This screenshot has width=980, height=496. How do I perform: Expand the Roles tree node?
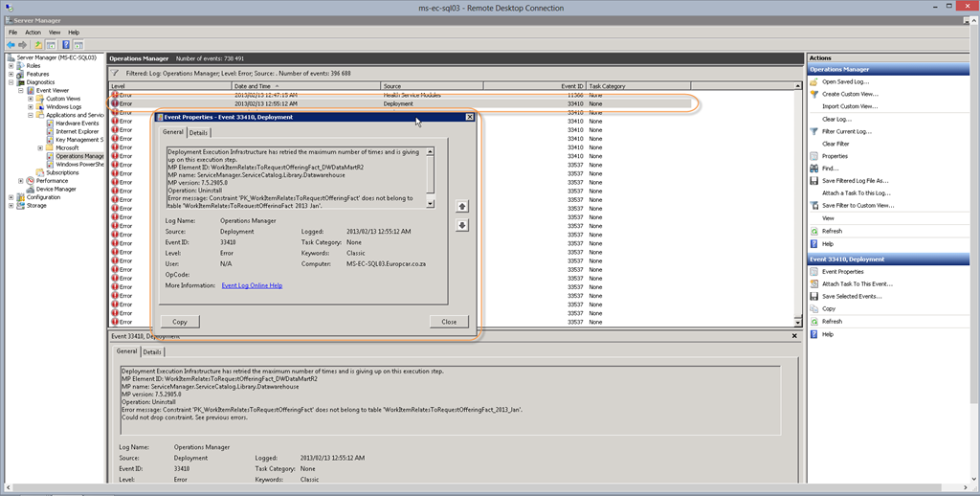coord(11,65)
